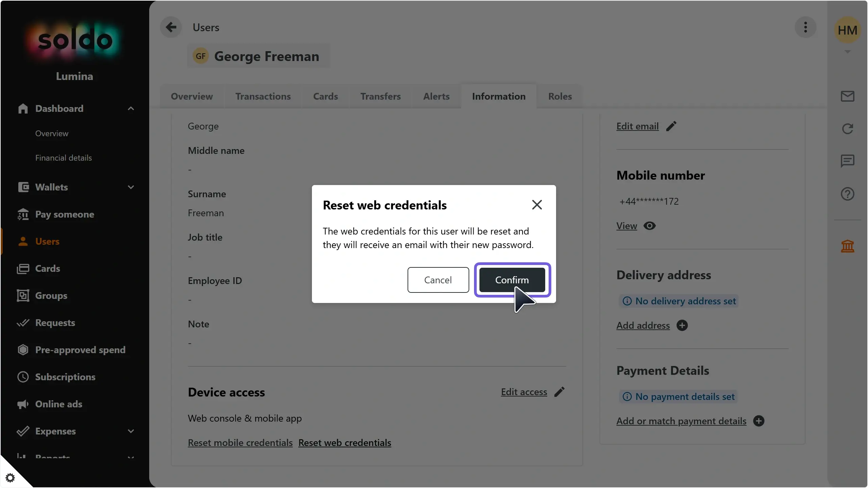Open the help question mark icon
Image resolution: width=868 pixels, height=488 pixels.
point(847,194)
